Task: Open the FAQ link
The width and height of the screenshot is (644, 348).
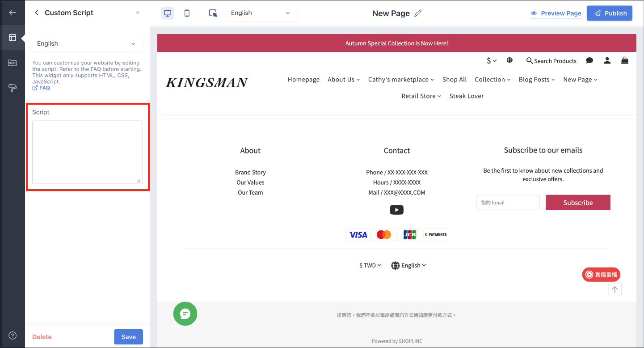Action: coord(41,88)
